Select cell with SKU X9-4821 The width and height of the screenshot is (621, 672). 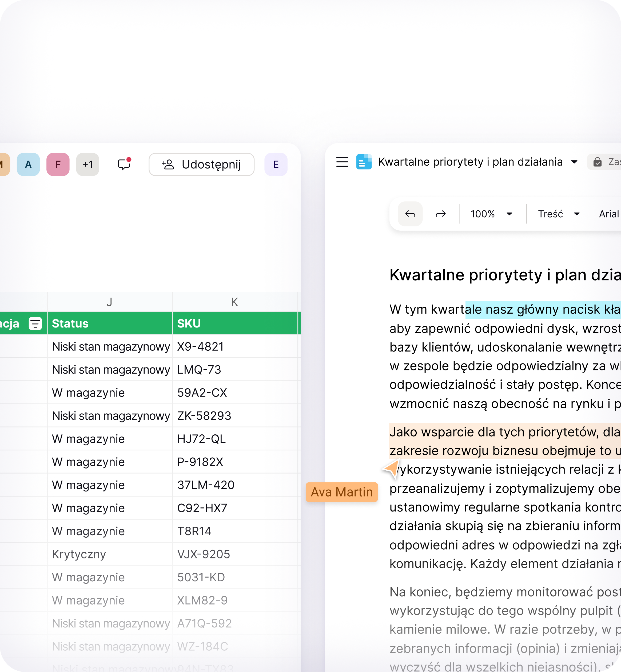click(235, 346)
